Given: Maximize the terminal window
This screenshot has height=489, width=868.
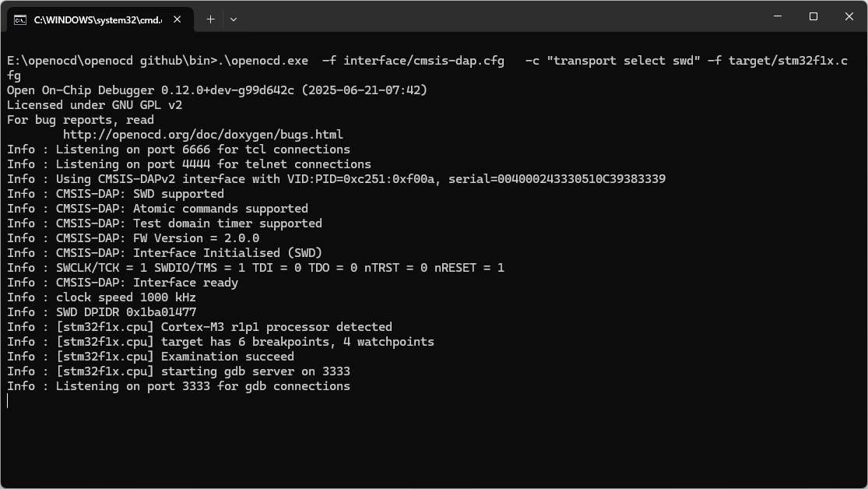Looking at the screenshot, I should tap(814, 16).
